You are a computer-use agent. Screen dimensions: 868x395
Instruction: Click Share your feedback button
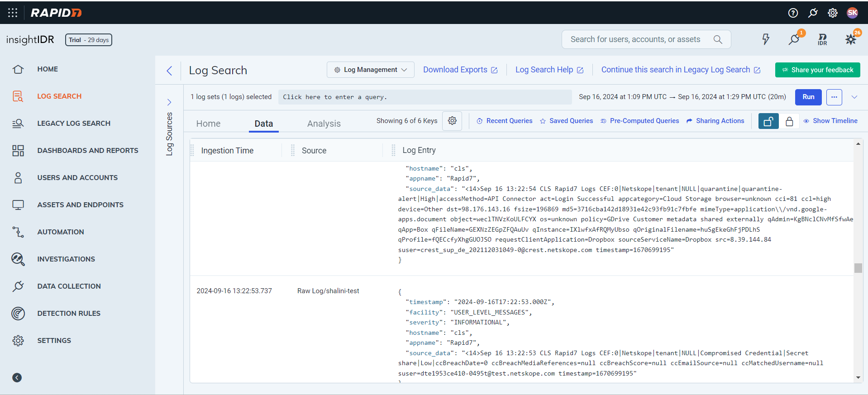pyautogui.click(x=818, y=70)
